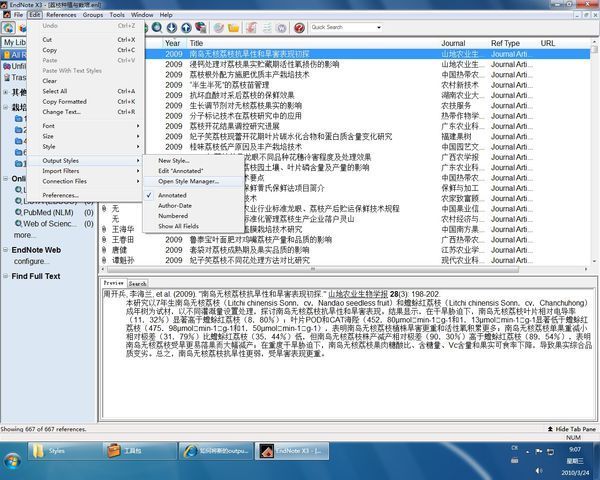Open the Quick Search dropdown arrow
This screenshot has width=600, height=480.
378,28
